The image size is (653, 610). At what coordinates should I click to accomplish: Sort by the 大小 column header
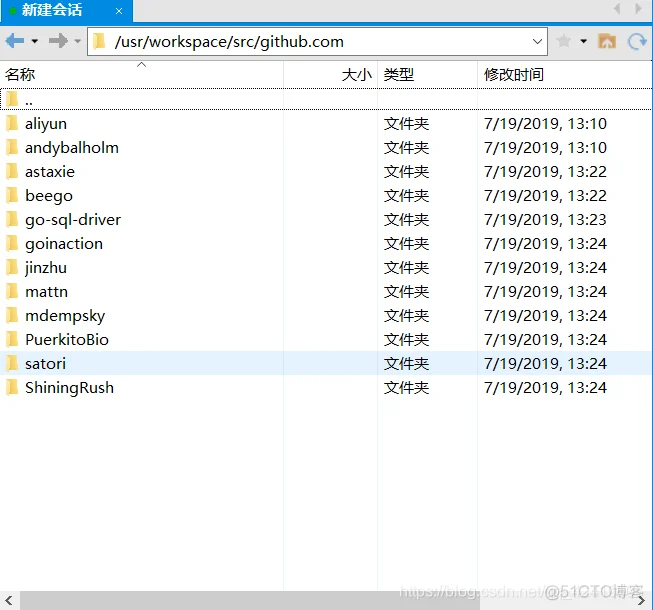click(x=331, y=75)
